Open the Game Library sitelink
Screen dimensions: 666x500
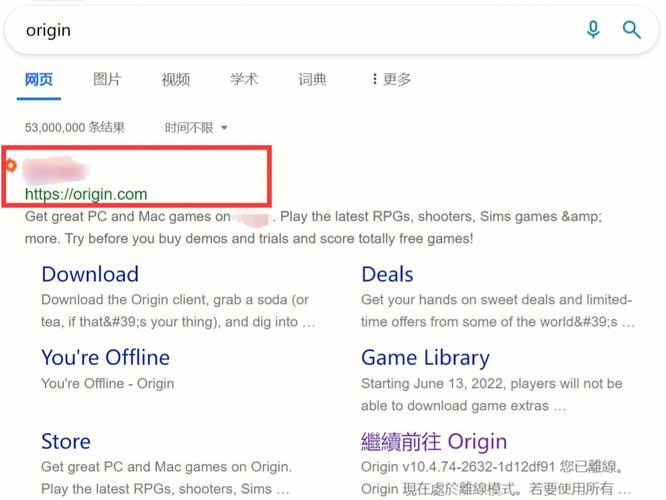[425, 358]
